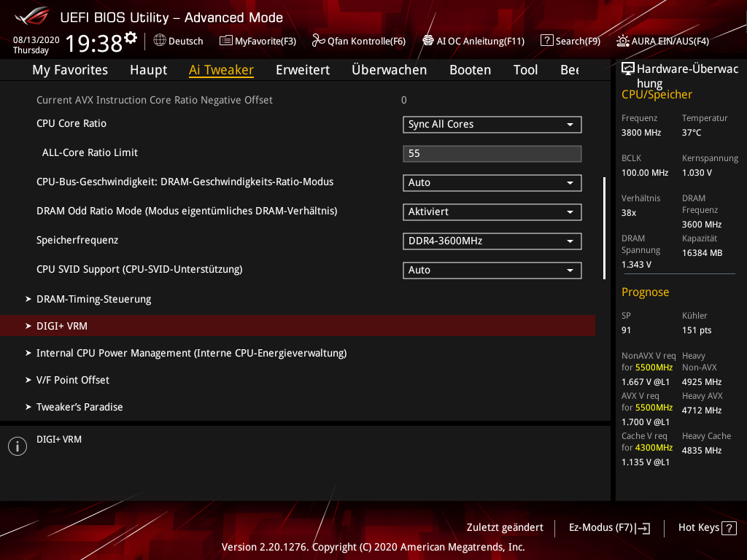Change language via Deutsch button
The height and width of the screenshot is (560, 747).
tap(178, 41)
